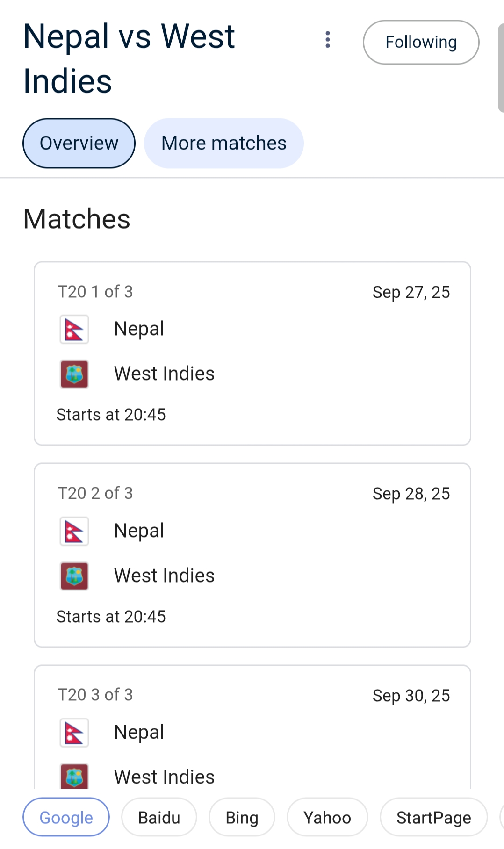Select Baidu search engine chip
The height and width of the screenshot is (849, 504).
(x=159, y=817)
